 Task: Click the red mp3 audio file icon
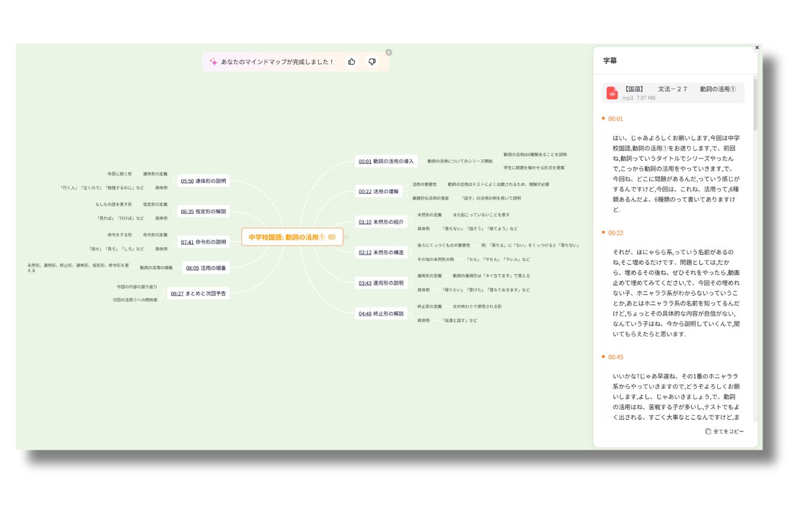612,93
